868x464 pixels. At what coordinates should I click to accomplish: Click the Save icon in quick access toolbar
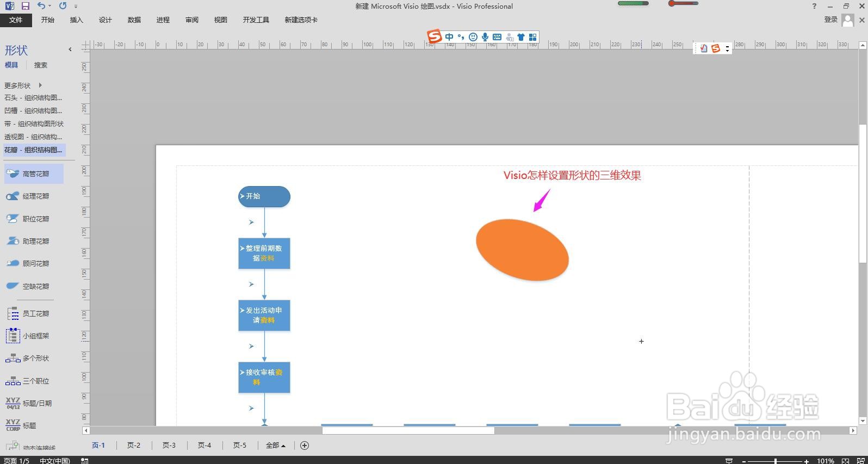tap(25, 6)
